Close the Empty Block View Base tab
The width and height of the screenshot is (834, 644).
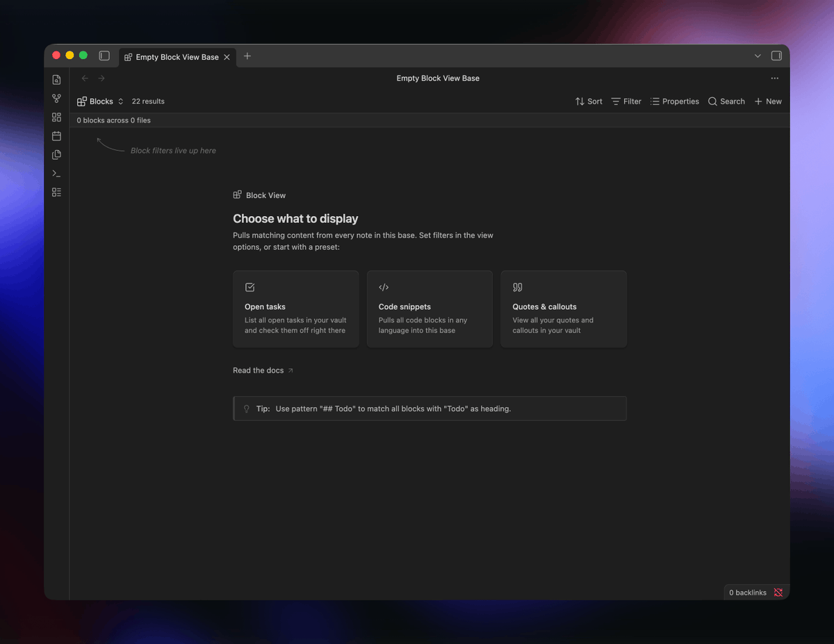(x=227, y=57)
